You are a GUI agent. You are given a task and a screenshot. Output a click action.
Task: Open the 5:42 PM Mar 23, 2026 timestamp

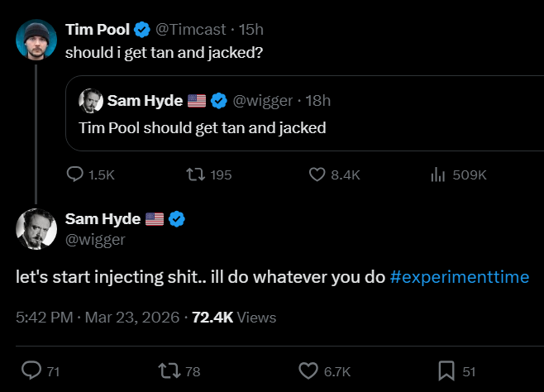point(98,317)
